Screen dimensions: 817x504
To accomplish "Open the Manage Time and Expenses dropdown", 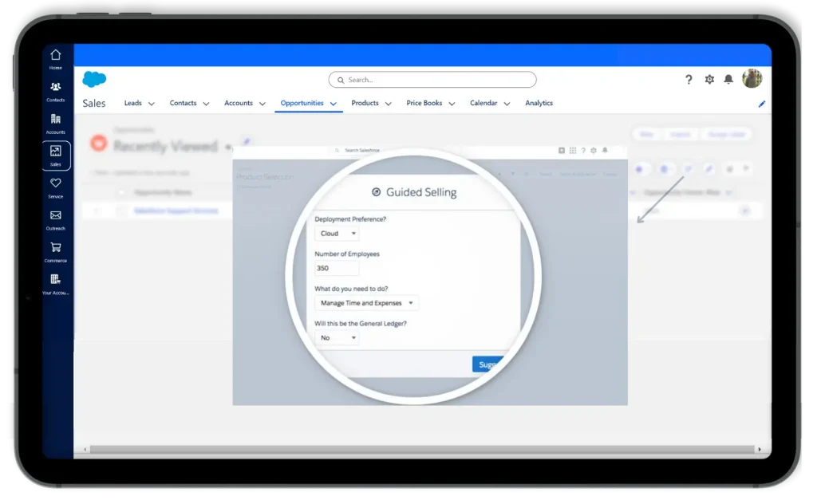I will (366, 303).
